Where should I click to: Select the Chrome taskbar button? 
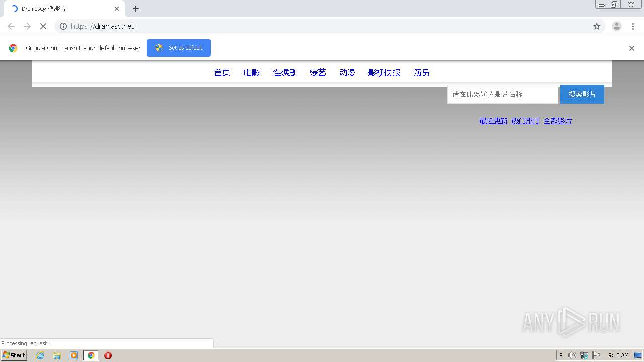(x=91, y=355)
